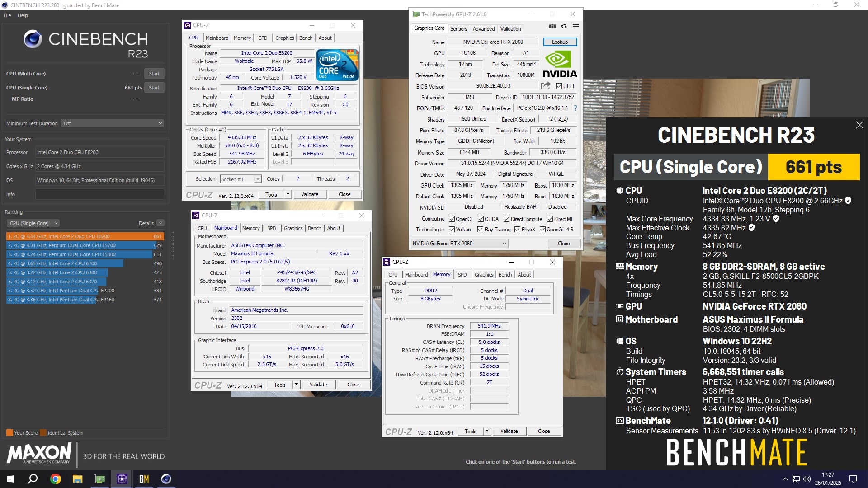Open Tools arrow in CPU-Z CPU window
Screen dimensions: 868x488
point(288,194)
